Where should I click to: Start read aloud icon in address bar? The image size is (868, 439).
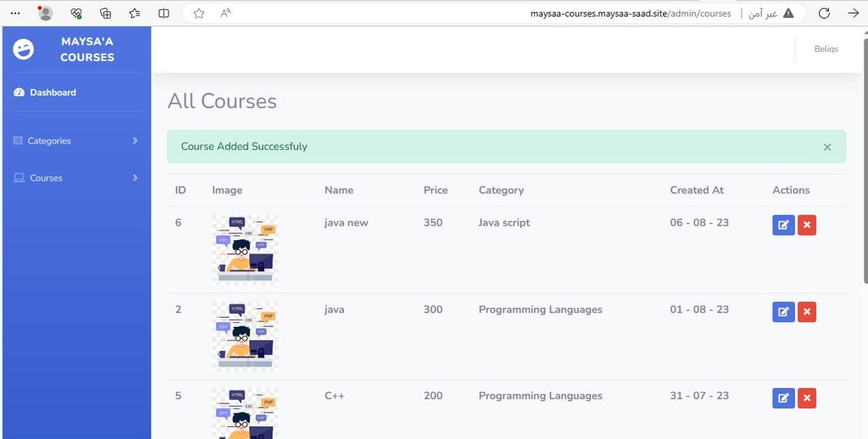[x=225, y=14]
